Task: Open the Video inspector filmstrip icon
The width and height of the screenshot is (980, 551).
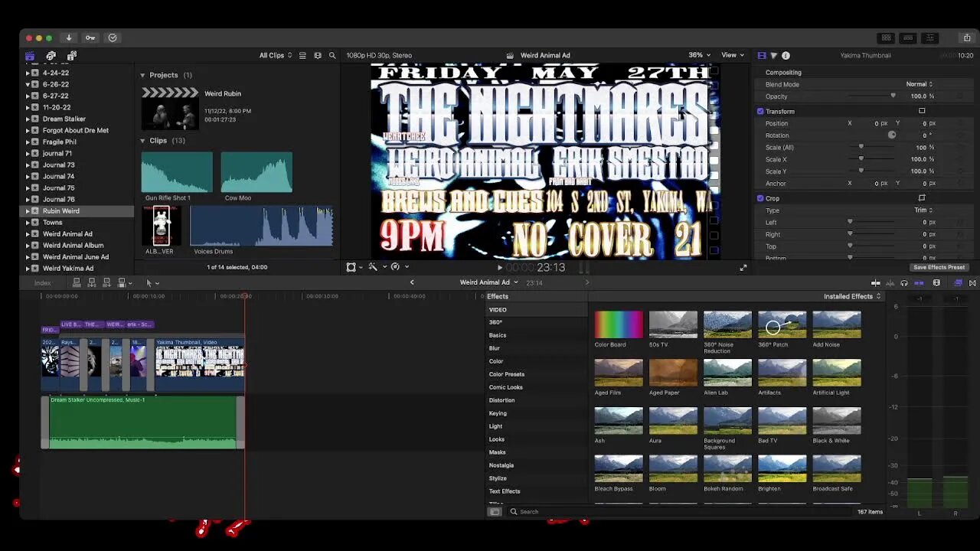Action: [761, 55]
